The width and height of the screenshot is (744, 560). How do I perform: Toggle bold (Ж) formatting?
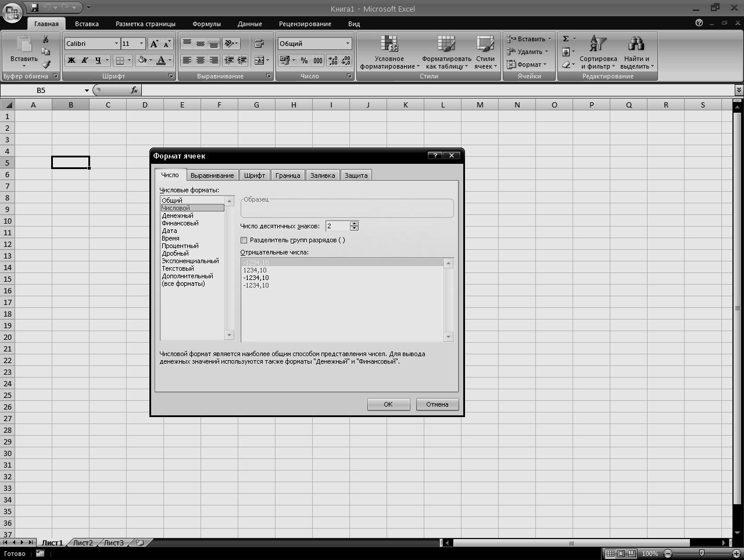pos(71,60)
